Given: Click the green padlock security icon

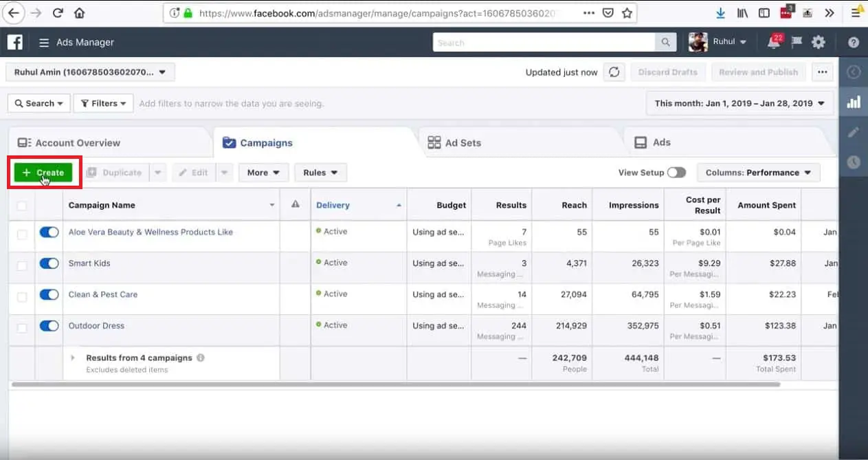Looking at the screenshot, I should coord(187,13).
